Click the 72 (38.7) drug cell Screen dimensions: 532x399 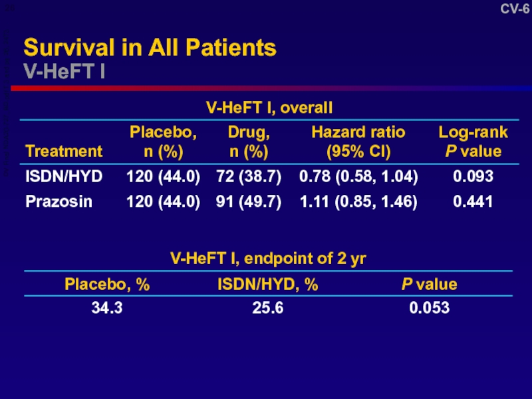coord(248,176)
